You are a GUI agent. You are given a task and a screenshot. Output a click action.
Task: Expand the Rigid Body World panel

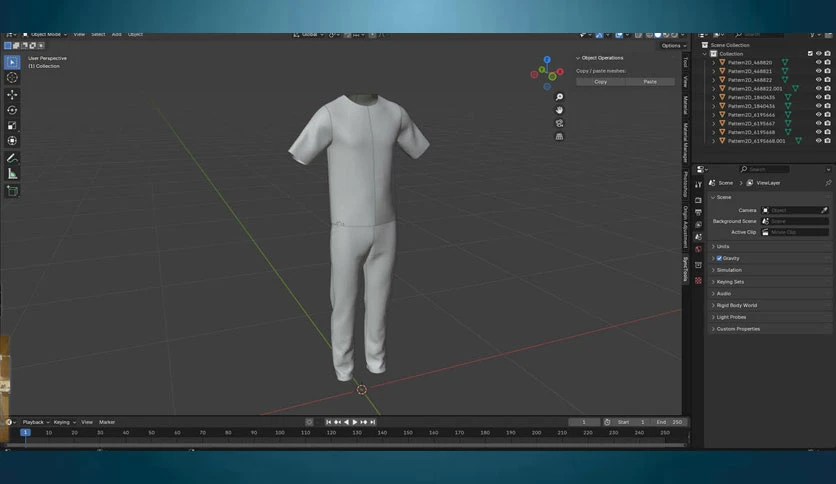tap(770, 305)
